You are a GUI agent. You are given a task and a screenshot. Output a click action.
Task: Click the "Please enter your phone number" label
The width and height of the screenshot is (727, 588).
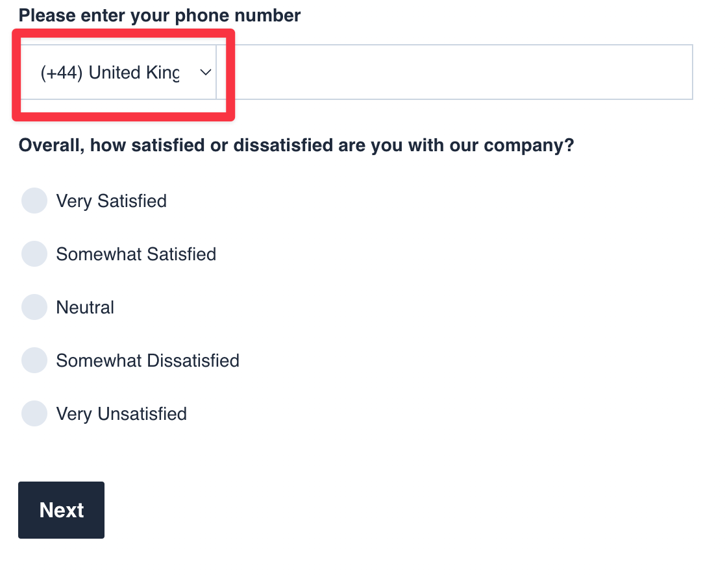[160, 16]
